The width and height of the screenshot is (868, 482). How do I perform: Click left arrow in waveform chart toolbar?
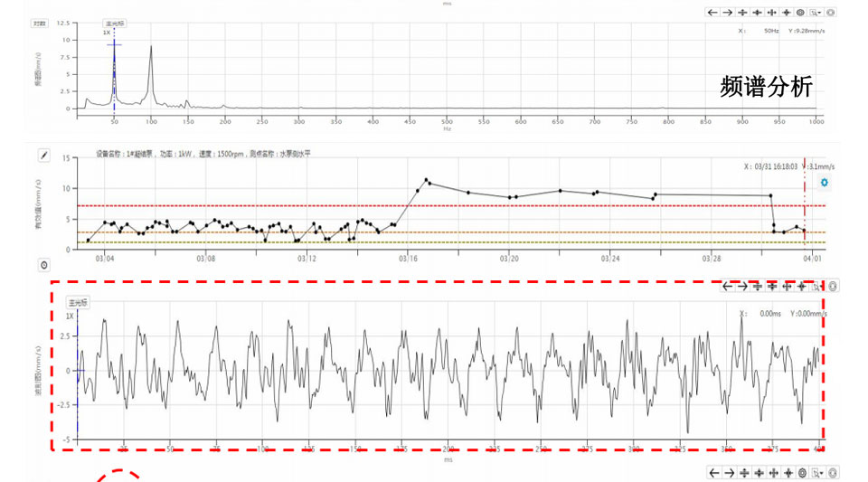pos(727,287)
